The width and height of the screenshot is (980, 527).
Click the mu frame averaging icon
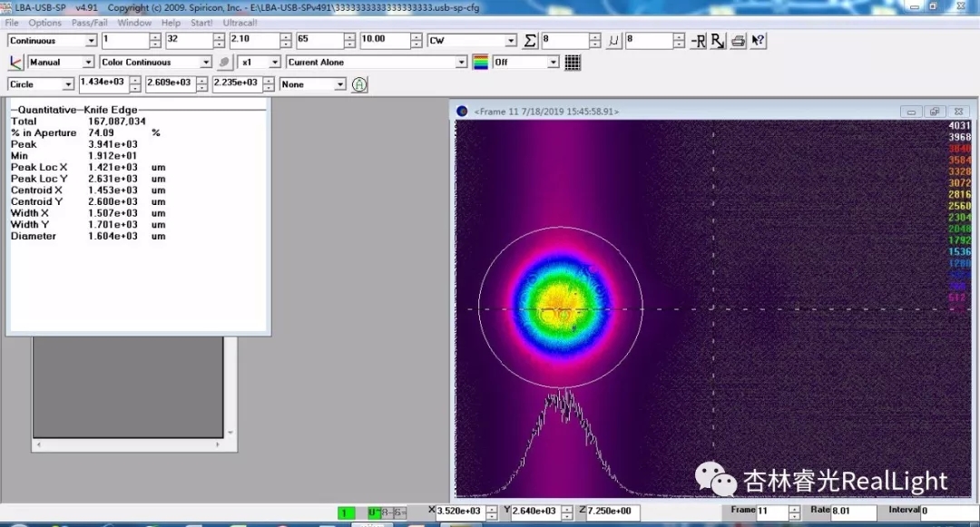point(614,41)
